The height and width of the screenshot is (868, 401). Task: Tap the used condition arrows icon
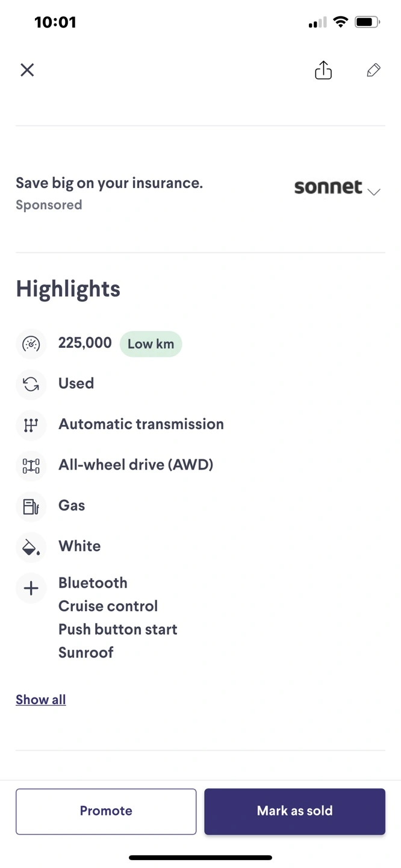31,384
